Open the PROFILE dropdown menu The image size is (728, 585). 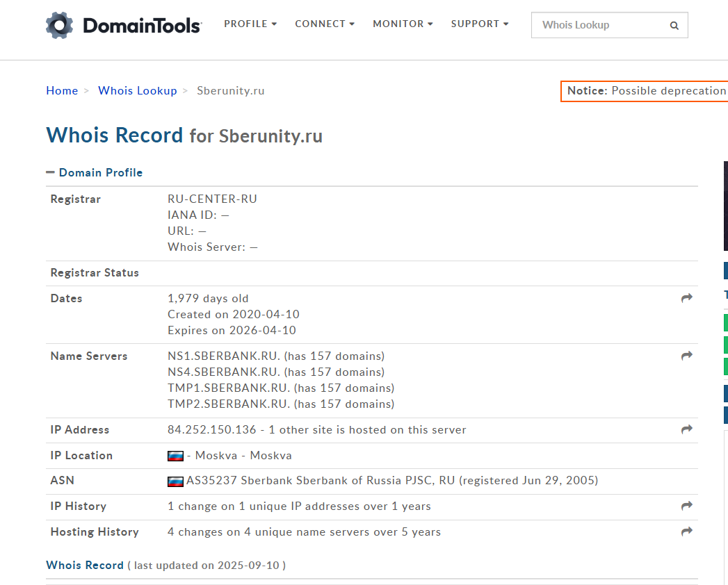coord(250,24)
